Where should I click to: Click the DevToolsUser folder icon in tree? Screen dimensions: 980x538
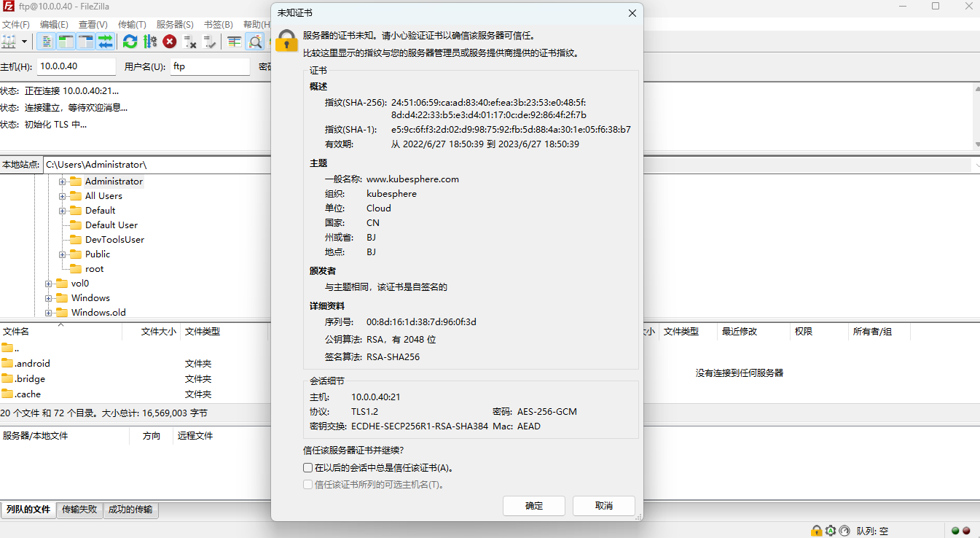coord(76,239)
